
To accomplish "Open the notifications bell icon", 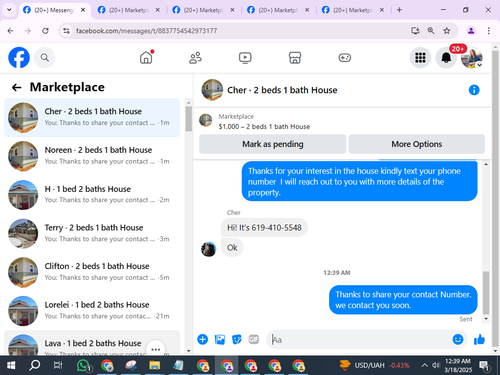I will point(446,58).
